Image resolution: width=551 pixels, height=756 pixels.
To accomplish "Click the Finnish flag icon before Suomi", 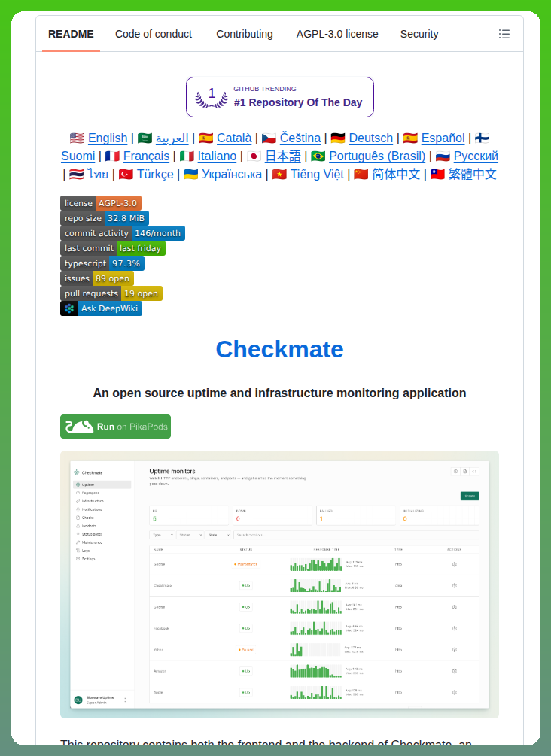I will click(482, 138).
